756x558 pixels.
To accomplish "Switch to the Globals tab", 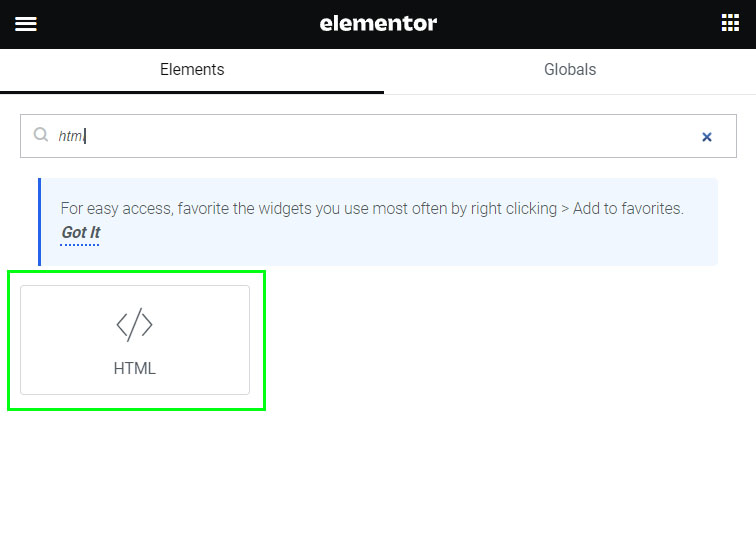I will point(570,70).
